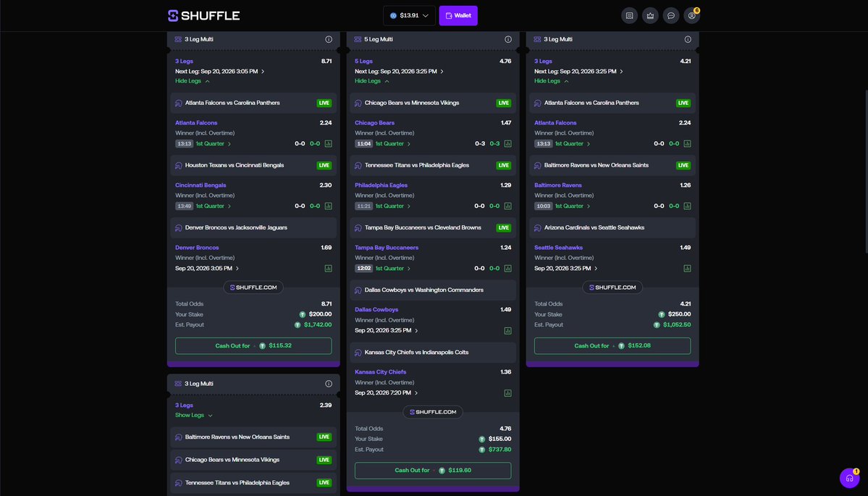Screen dimensions: 868x496
Task: Open 1st Quarter link under Philadelphia Eagles
Action: click(392, 206)
